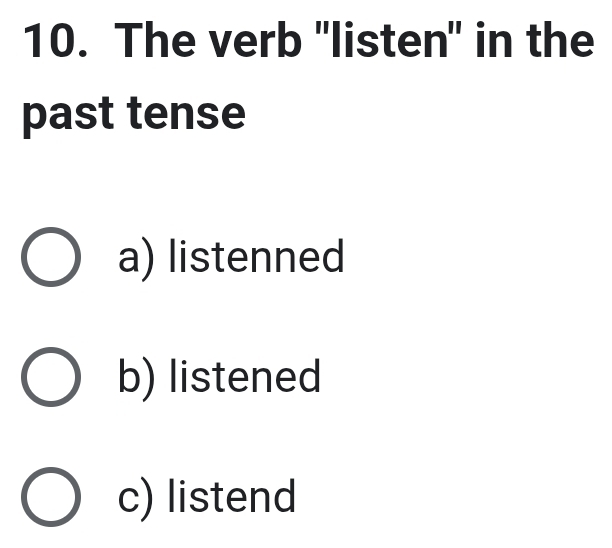Screen dimensions: 612x548
Task: Tick the circle beside "listend"
Action: point(49,498)
